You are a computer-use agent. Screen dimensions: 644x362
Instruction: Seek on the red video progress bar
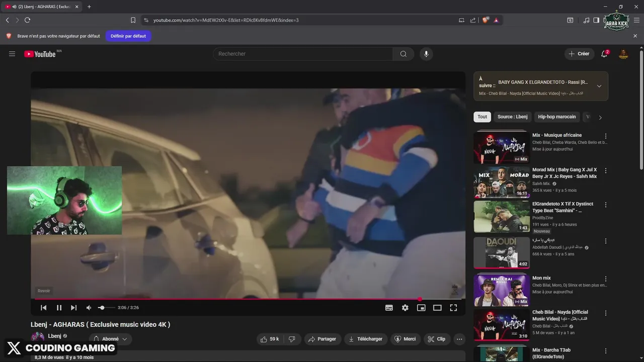pos(248,299)
